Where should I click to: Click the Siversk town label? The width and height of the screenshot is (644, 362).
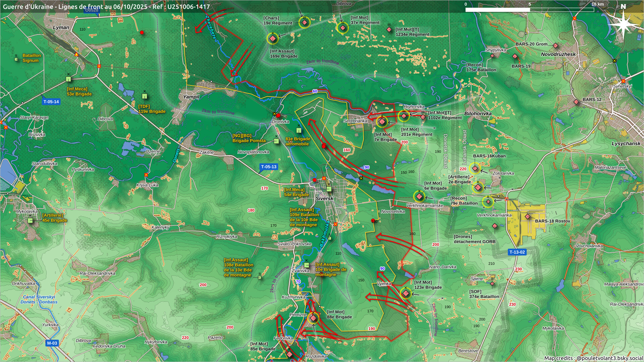click(324, 198)
